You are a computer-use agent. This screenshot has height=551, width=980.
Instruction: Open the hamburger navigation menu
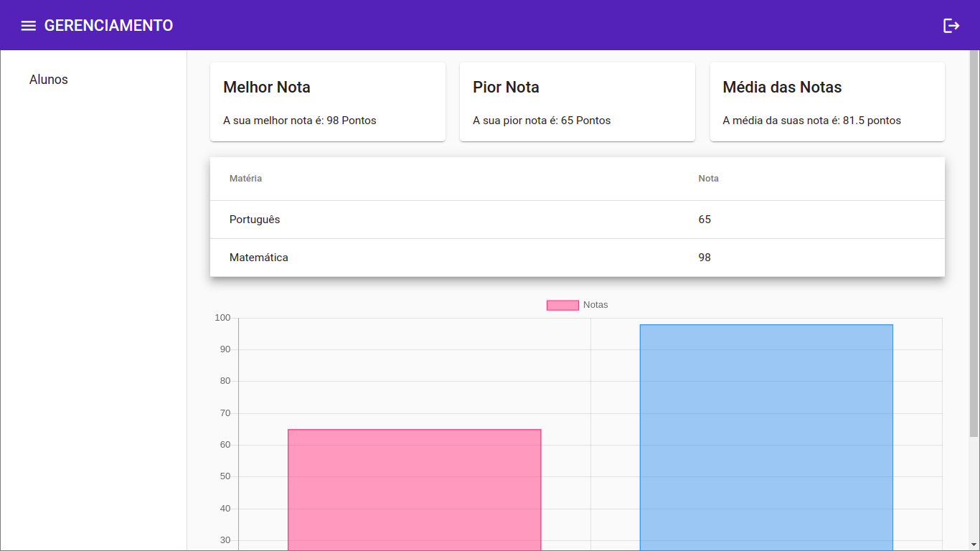(x=29, y=26)
